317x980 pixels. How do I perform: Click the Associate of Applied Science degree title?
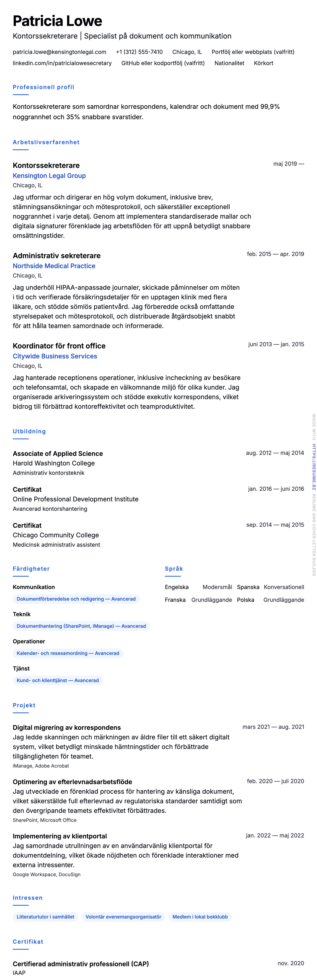pyautogui.click(x=58, y=453)
